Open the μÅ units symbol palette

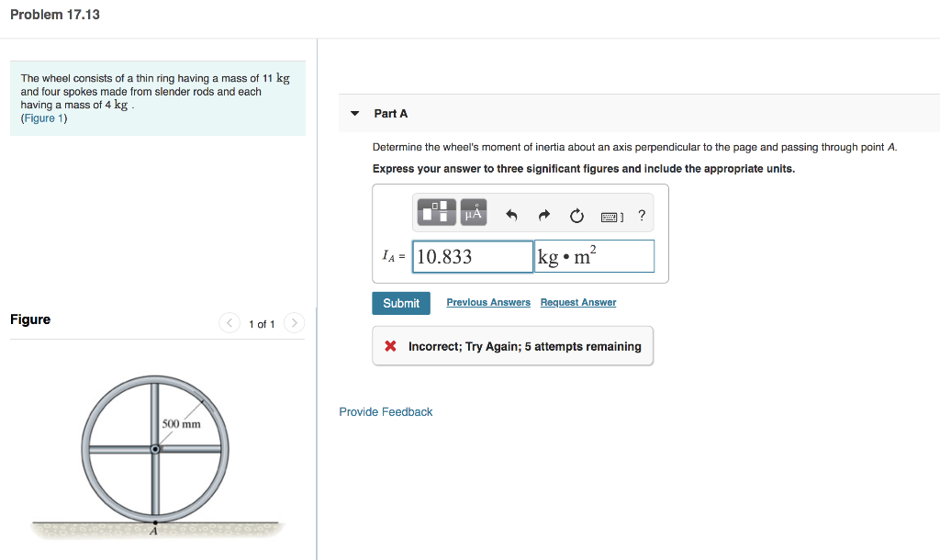click(472, 211)
